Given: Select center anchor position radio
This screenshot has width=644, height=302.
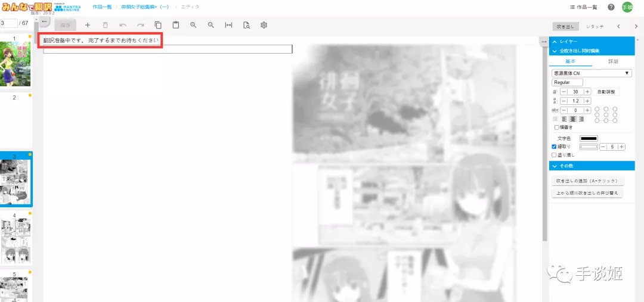Looking at the screenshot, I should 606,114.
